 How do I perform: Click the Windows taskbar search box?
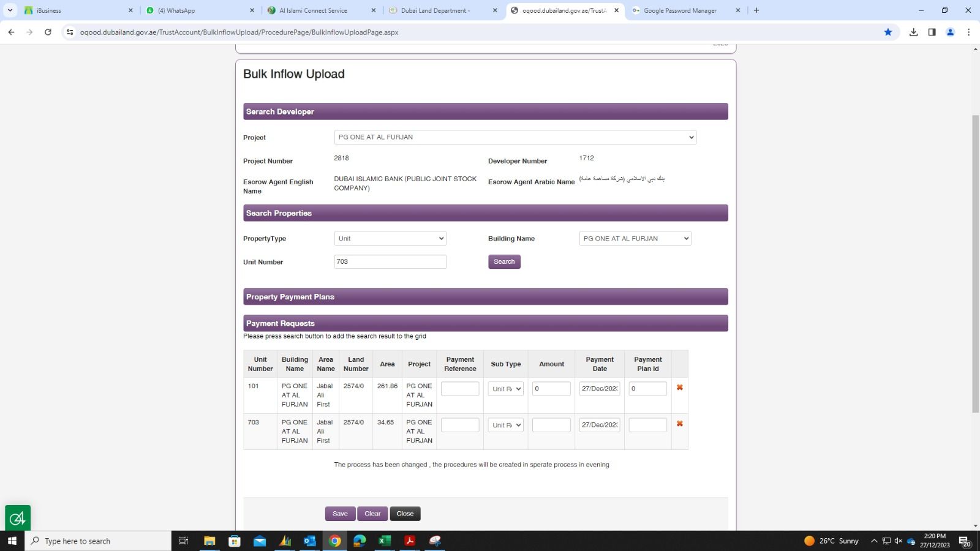98,541
